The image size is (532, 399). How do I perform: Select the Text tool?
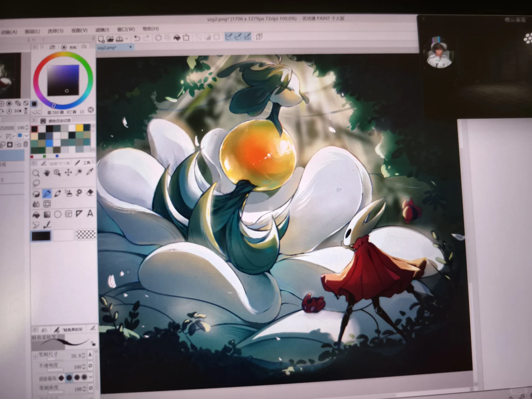point(90,214)
